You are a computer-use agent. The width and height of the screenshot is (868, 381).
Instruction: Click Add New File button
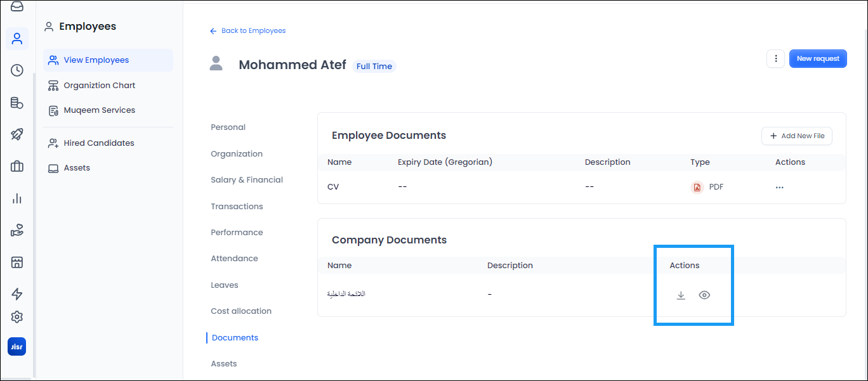click(x=797, y=136)
